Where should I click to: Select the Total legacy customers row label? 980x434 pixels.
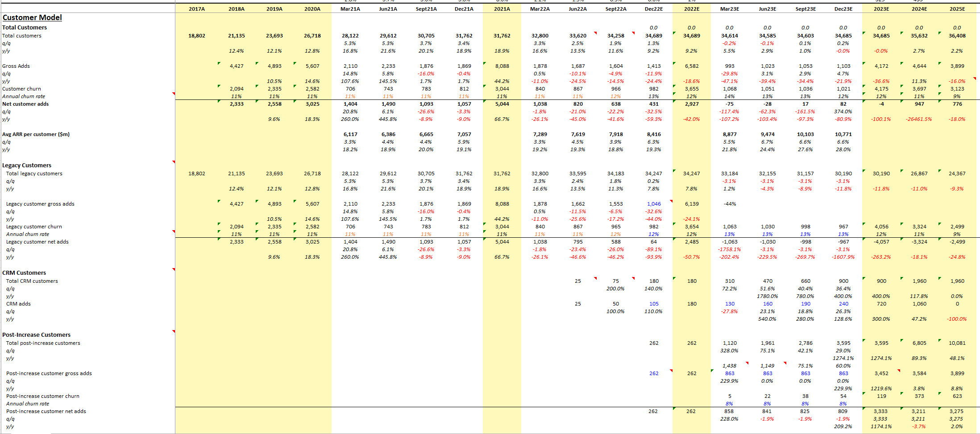(x=34, y=174)
